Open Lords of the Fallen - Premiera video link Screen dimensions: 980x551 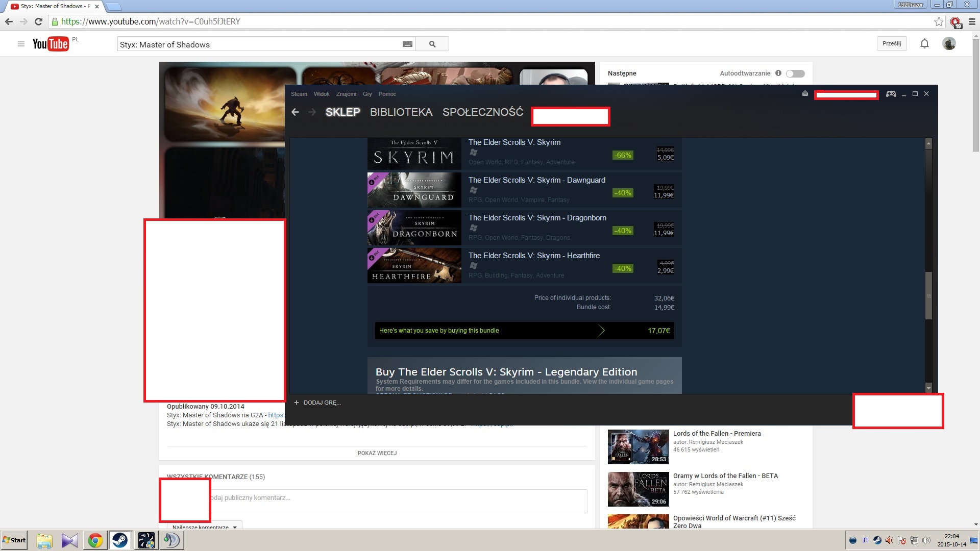tap(717, 433)
